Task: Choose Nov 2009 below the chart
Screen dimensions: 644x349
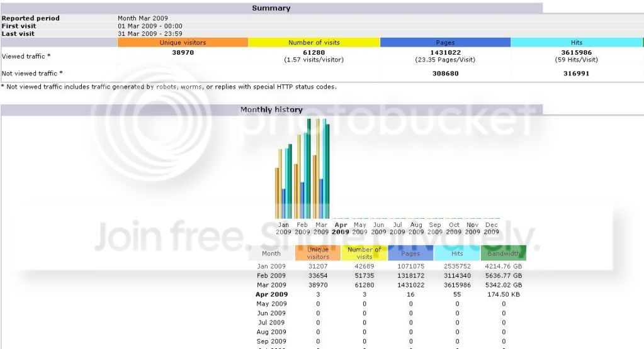Action: 472,228
